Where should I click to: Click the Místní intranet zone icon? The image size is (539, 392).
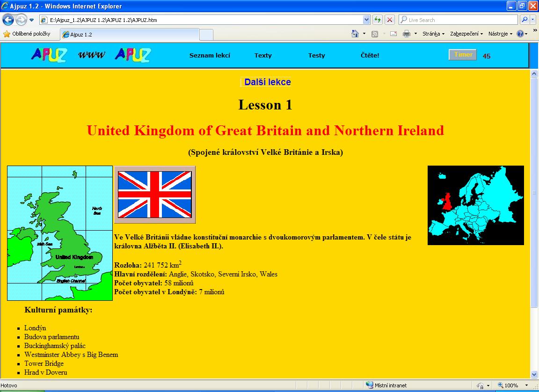coord(370,385)
